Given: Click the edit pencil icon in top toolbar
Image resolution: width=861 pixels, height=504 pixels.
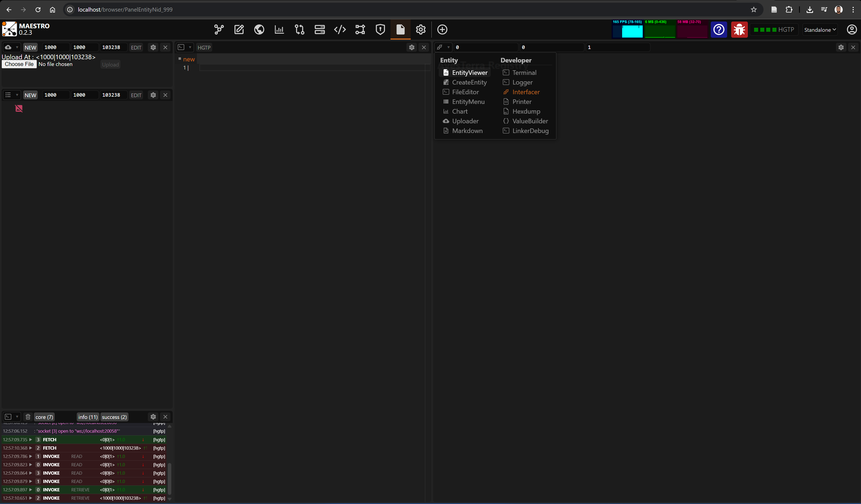Looking at the screenshot, I should 239,29.
